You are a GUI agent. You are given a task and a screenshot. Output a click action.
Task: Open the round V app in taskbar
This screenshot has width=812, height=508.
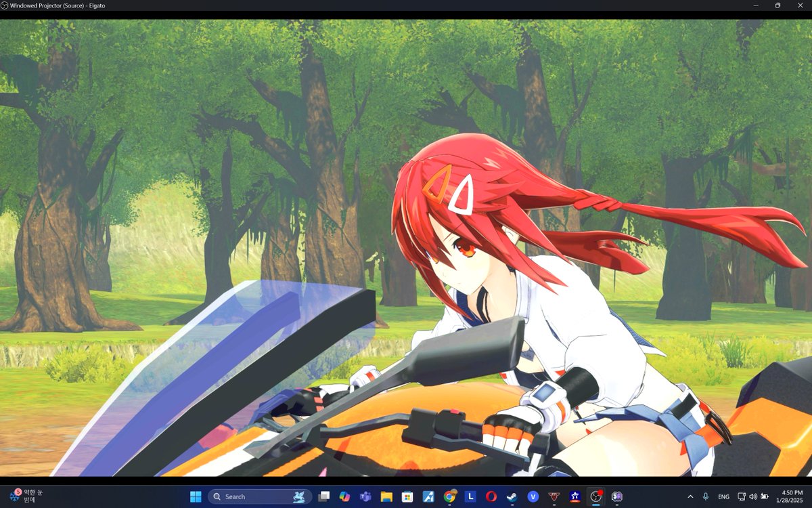(x=533, y=496)
